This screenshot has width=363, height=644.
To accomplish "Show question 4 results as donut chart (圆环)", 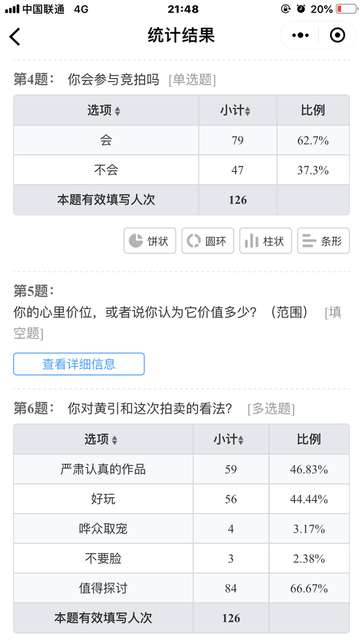I will click(x=208, y=241).
